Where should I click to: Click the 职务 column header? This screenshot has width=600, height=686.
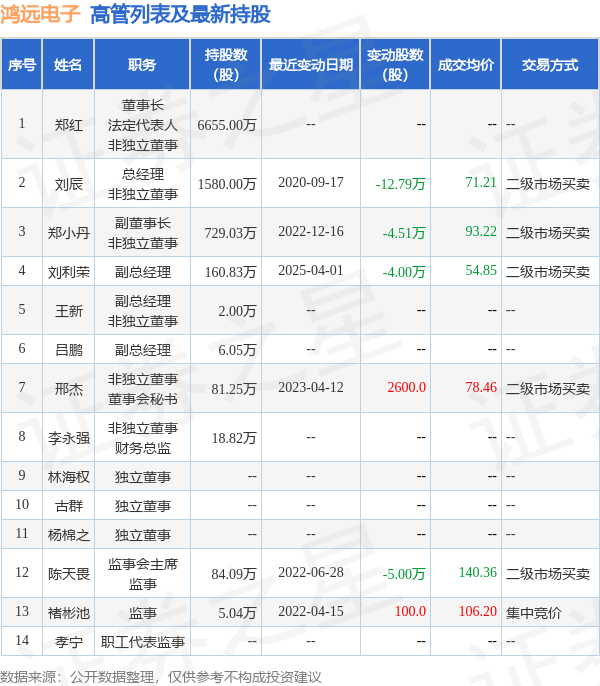coord(142,65)
